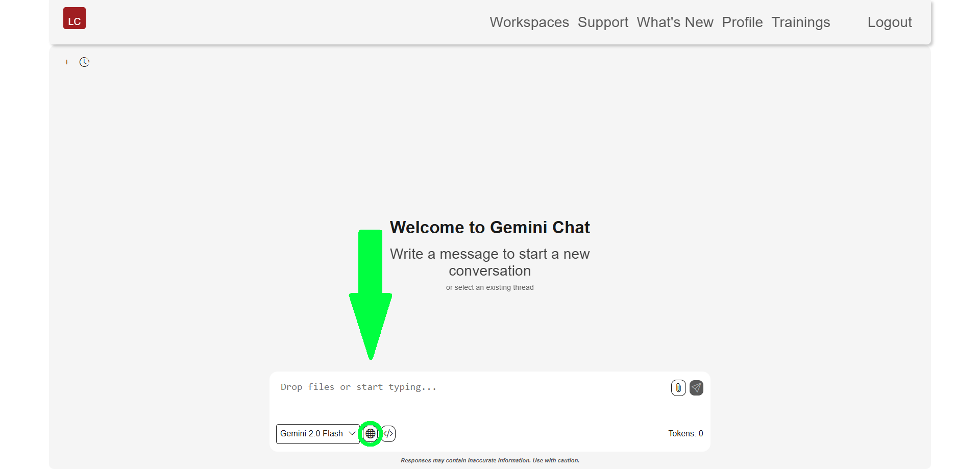The width and height of the screenshot is (980, 469).
Task: Start a new chat with plus icon
Action: click(x=67, y=62)
